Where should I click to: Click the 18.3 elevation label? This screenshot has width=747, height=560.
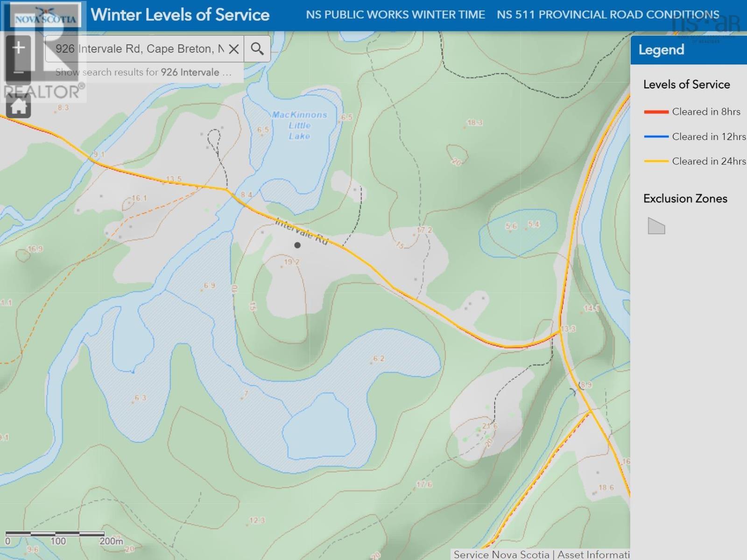pos(475,122)
